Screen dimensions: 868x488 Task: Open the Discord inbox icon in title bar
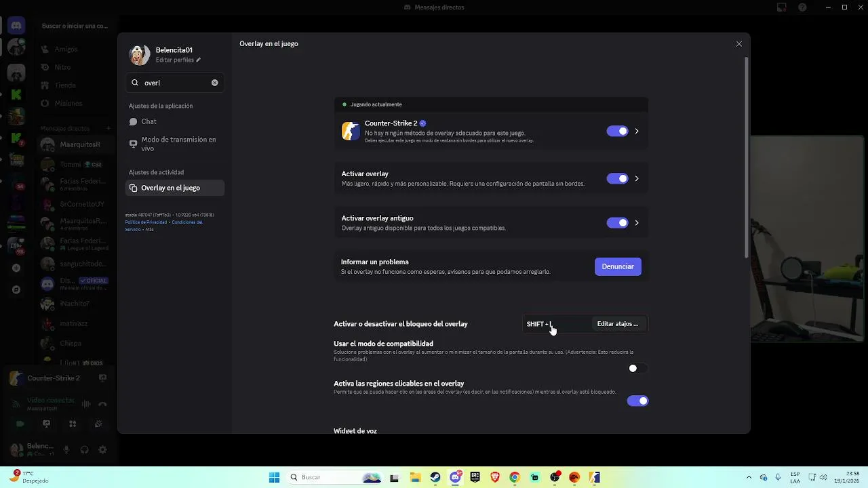(x=782, y=7)
